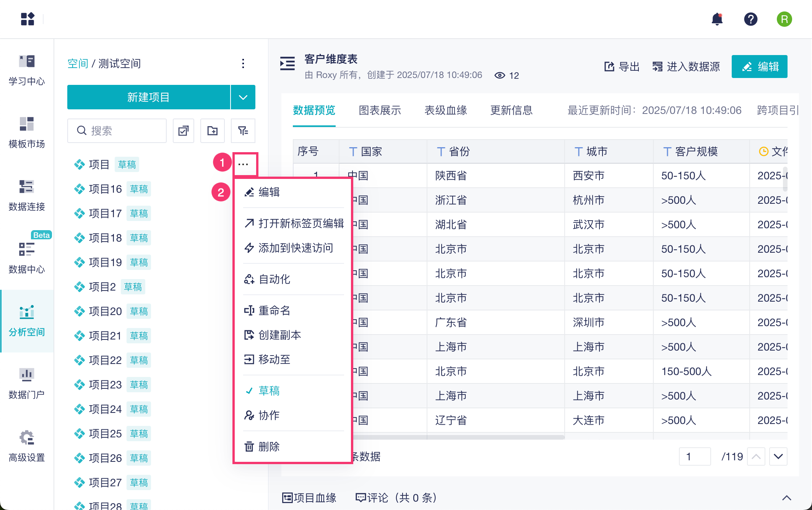
Task: Open the help question mark icon
Action: (x=750, y=19)
